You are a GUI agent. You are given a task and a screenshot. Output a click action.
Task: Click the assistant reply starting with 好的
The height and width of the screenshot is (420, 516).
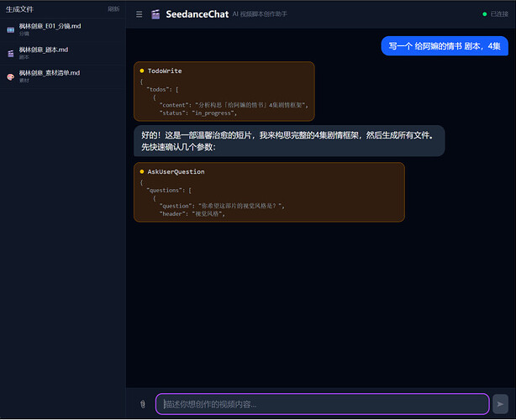tap(289, 141)
